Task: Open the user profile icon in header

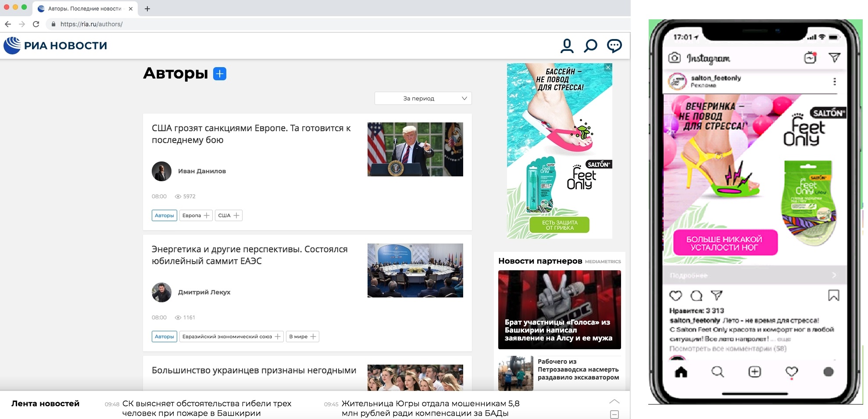Action: 567,46
